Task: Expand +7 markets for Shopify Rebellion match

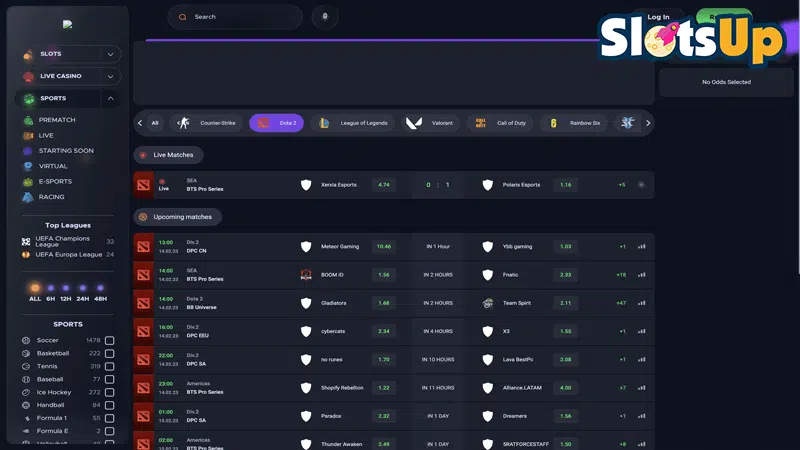Action: 622,388
